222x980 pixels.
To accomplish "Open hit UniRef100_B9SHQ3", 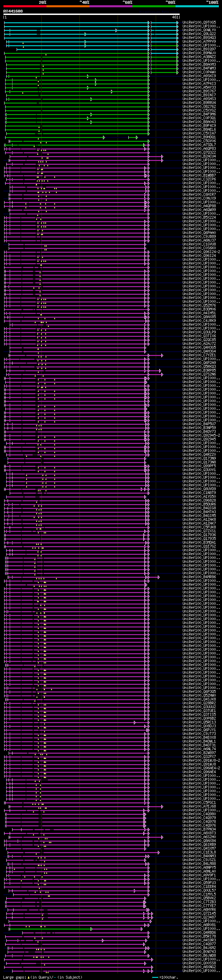I will click(x=199, y=38).
